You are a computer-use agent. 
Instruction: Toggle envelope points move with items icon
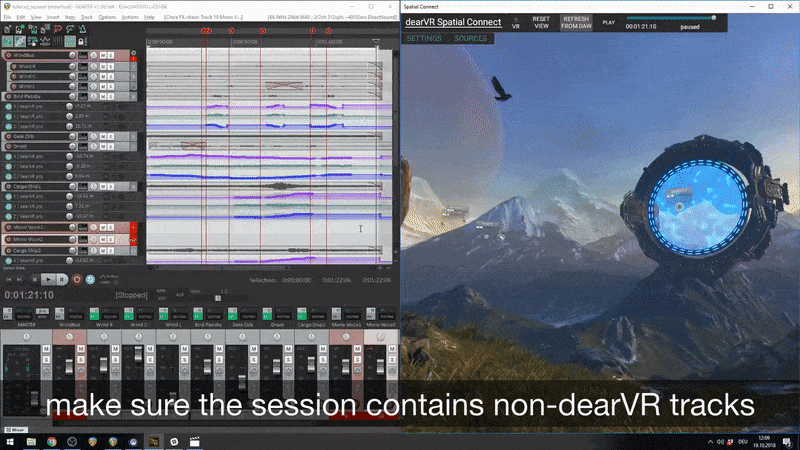(x=44, y=41)
